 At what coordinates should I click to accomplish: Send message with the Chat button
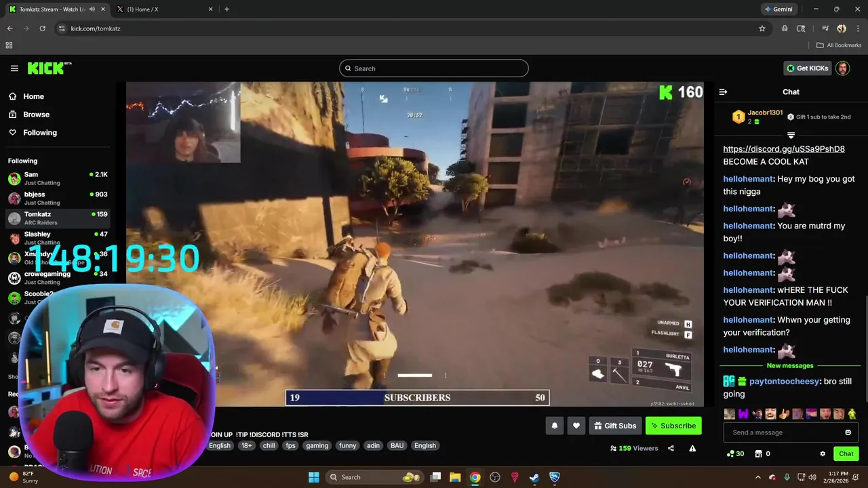846,454
